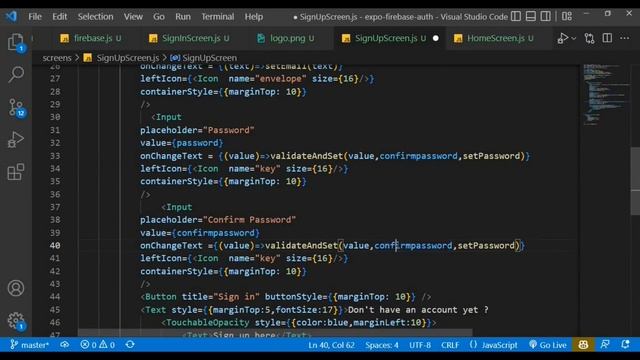This screenshot has height=360, width=640.
Task: Click Spaces: 4 indentation setting
Action: [382, 345]
